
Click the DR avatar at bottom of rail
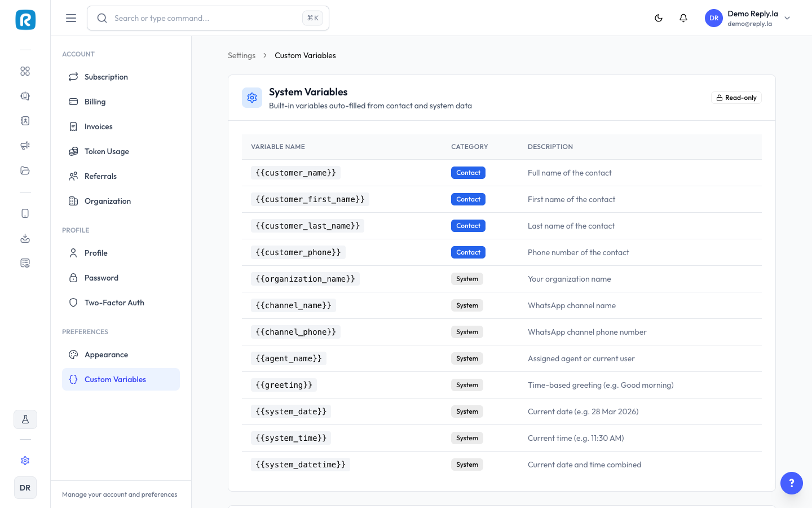(x=25, y=488)
